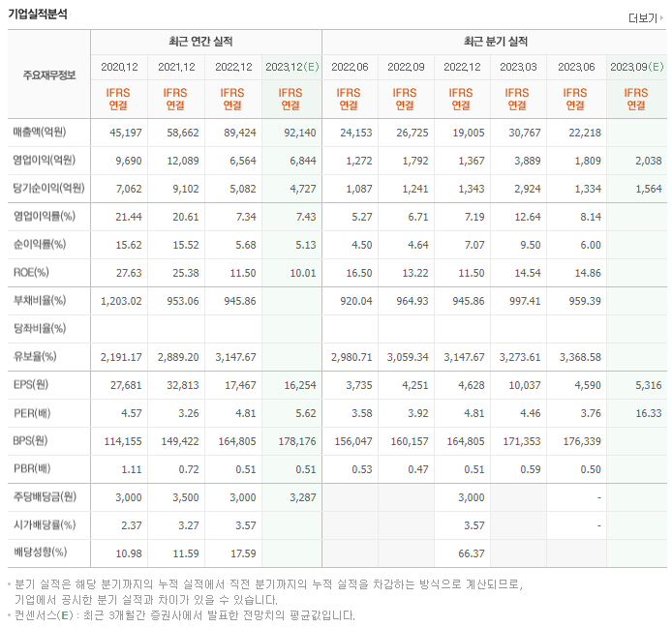Screen dimensions: 672x627
Task: Click the 12,089 operating profit value
Action: click(183, 161)
